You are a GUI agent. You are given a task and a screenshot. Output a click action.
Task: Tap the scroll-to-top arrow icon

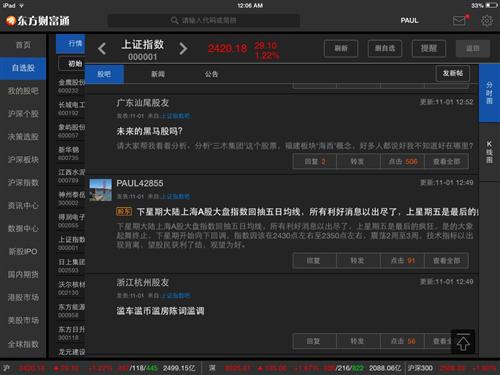click(463, 342)
